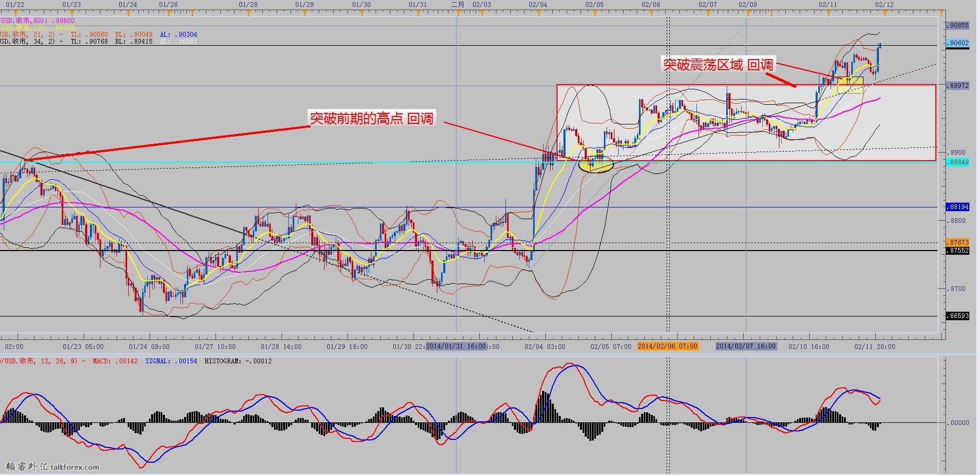Click the 01/28 date on top axis
This screenshot has width=980, height=475.
pyautogui.click(x=248, y=4)
